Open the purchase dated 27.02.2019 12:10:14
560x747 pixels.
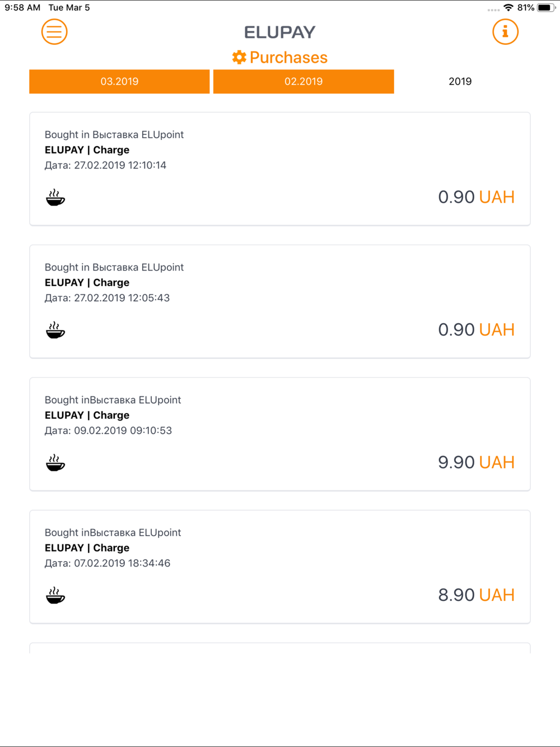pyautogui.click(x=280, y=169)
